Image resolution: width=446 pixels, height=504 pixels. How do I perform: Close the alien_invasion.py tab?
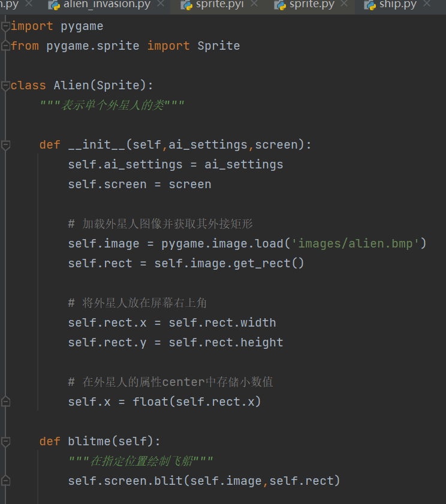pyautogui.click(x=160, y=4)
